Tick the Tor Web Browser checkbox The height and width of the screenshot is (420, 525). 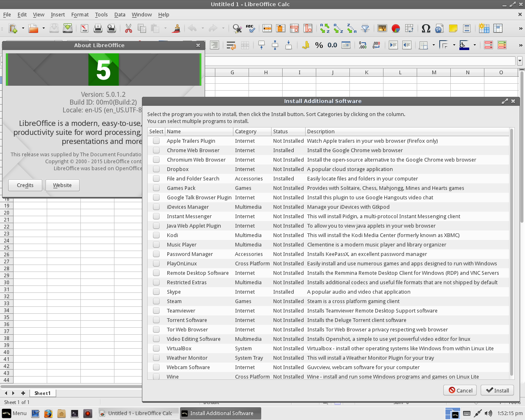click(156, 329)
